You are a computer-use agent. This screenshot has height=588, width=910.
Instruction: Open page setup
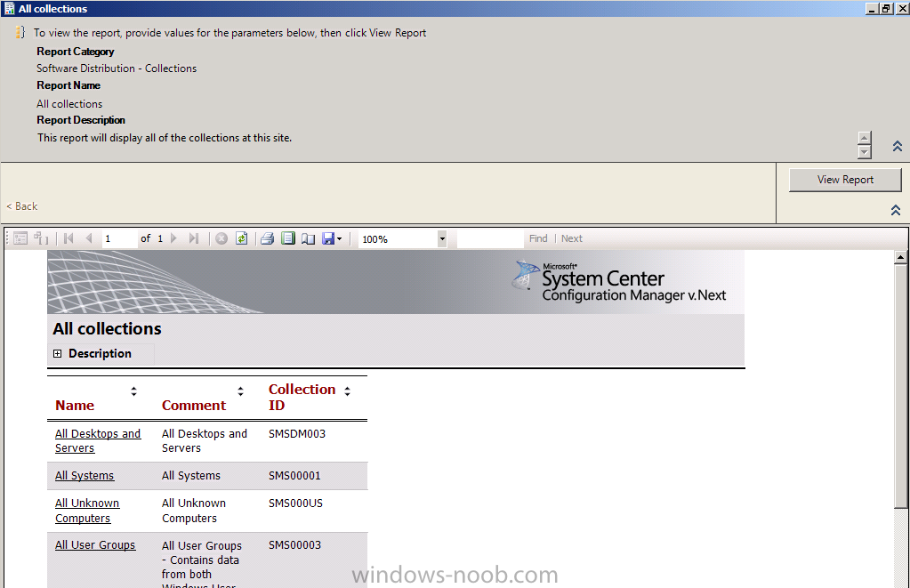point(308,238)
